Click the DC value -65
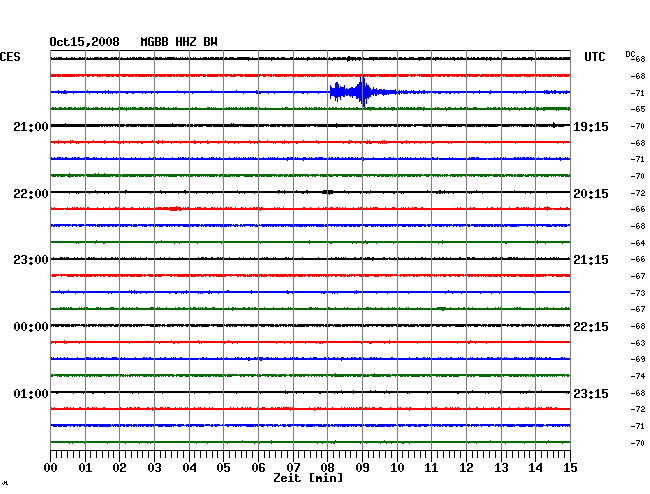This screenshot has height=494, width=650. click(638, 109)
